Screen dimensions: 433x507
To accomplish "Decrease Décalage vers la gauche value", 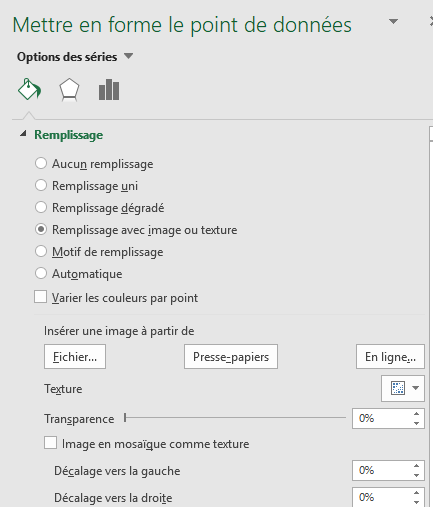I will 416,475.
